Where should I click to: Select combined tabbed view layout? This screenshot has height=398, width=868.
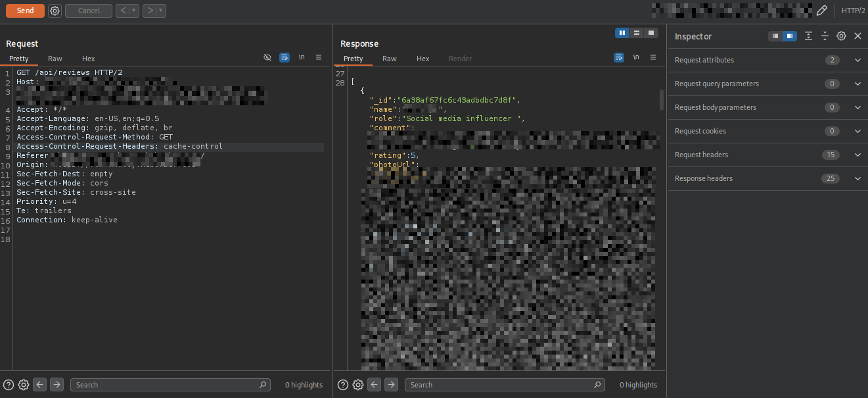coord(651,33)
